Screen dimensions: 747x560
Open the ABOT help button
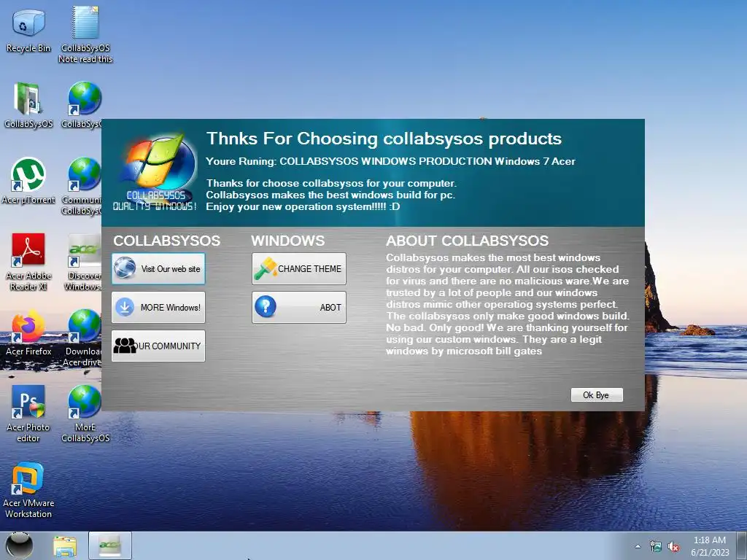click(298, 308)
